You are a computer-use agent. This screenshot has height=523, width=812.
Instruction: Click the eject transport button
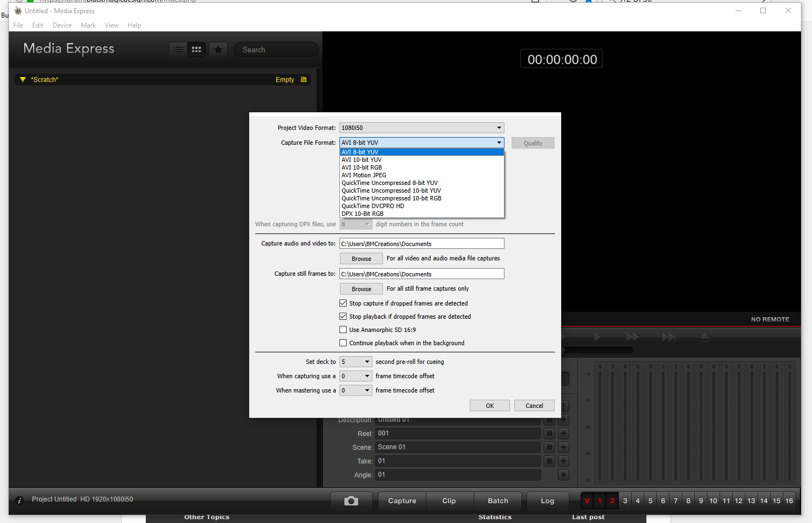705,336
